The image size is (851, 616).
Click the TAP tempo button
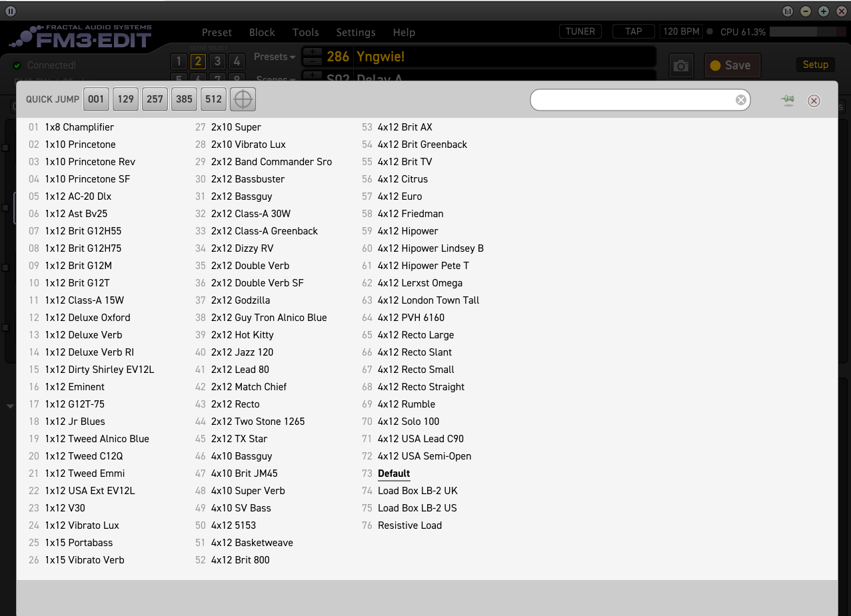pos(634,31)
